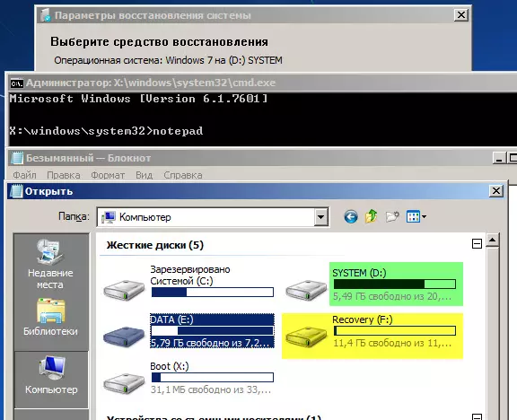Click the SYSTEM (D:) label
This screenshot has width=517, height=420.
tap(359, 273)
